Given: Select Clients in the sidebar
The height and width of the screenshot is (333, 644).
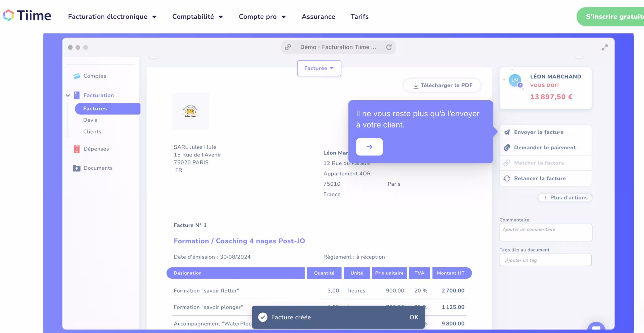Looking at the screenshot, I should [x=92, y=132].
